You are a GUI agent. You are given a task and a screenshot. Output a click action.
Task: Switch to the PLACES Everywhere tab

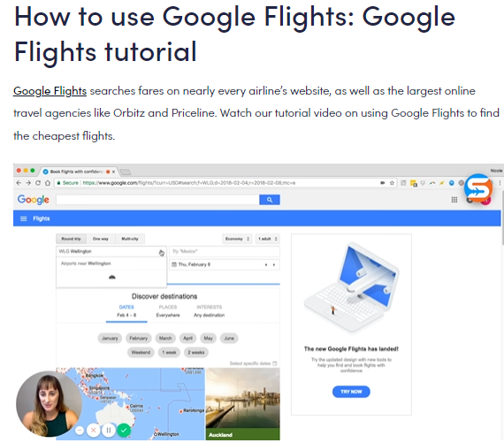168,311
